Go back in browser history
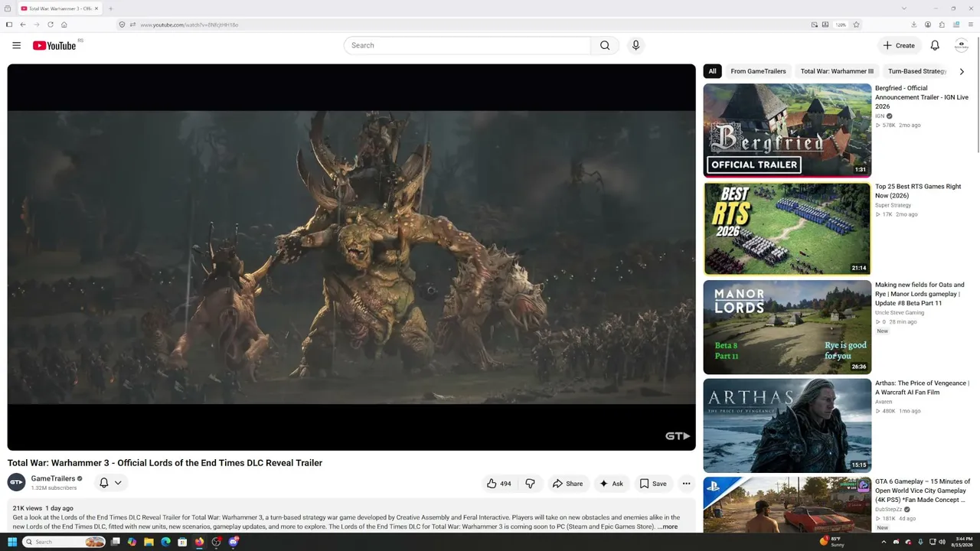This screenshot has width=980, height=551. tap(23, 24)
